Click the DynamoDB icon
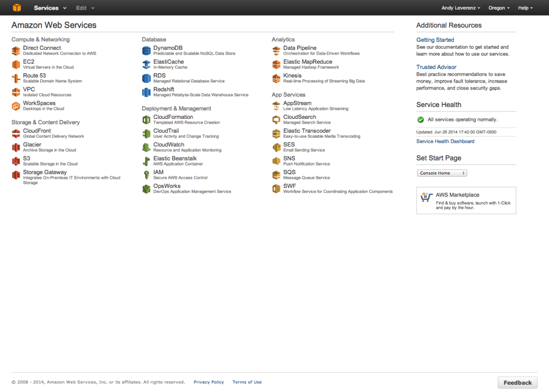Viewport: 549px width, 392px height. [x=146, y=51]
